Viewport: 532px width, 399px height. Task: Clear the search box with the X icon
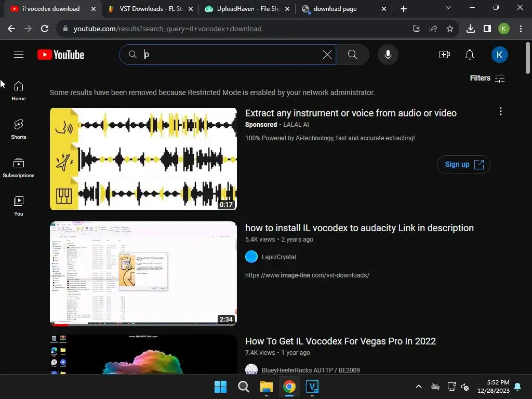327,55
